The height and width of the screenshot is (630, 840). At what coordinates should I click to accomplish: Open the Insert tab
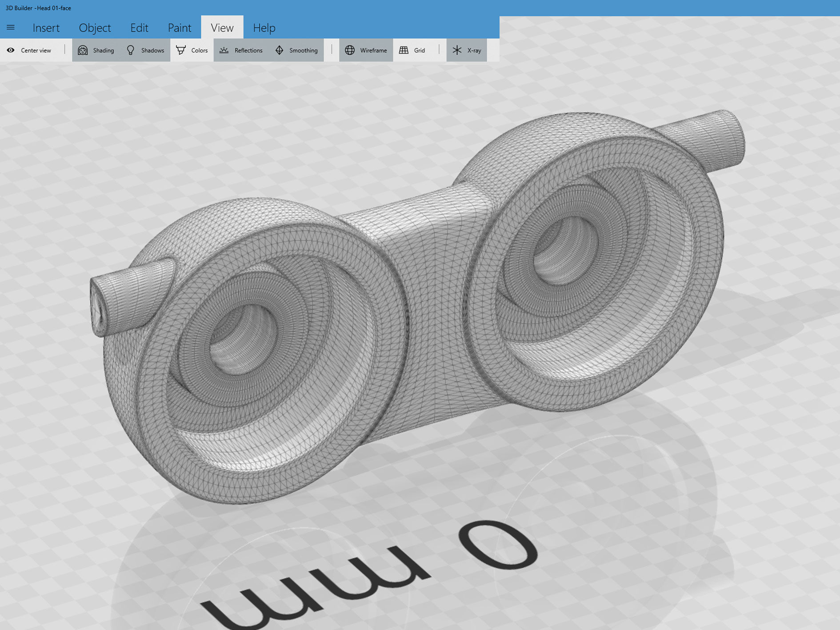click(46, 28)
